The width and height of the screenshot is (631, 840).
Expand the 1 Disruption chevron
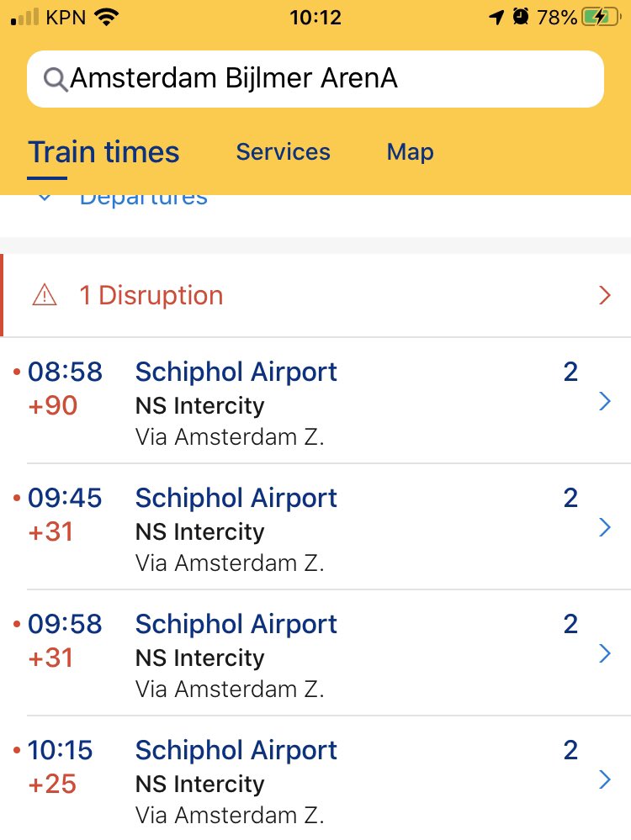605,295
